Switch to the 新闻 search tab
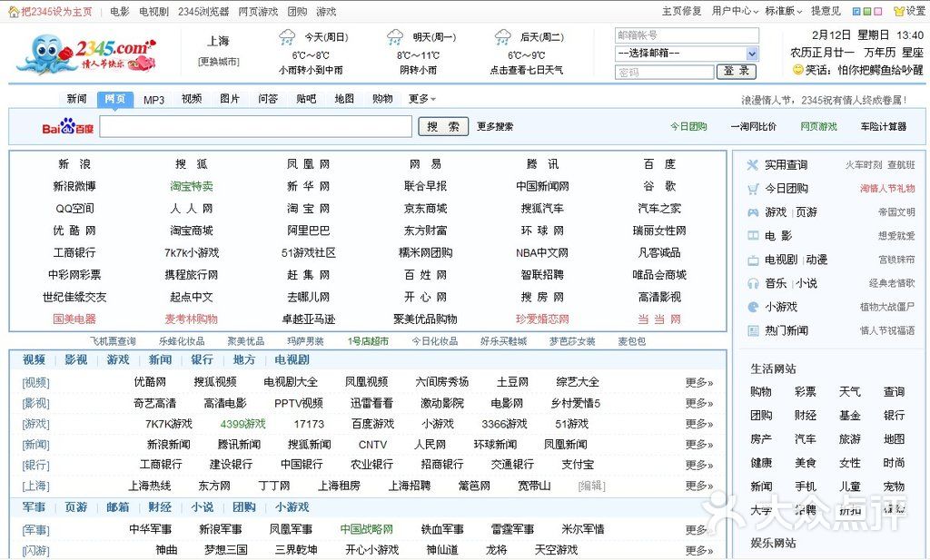Viewport: 930px width, 560px height. click(76, 99)
